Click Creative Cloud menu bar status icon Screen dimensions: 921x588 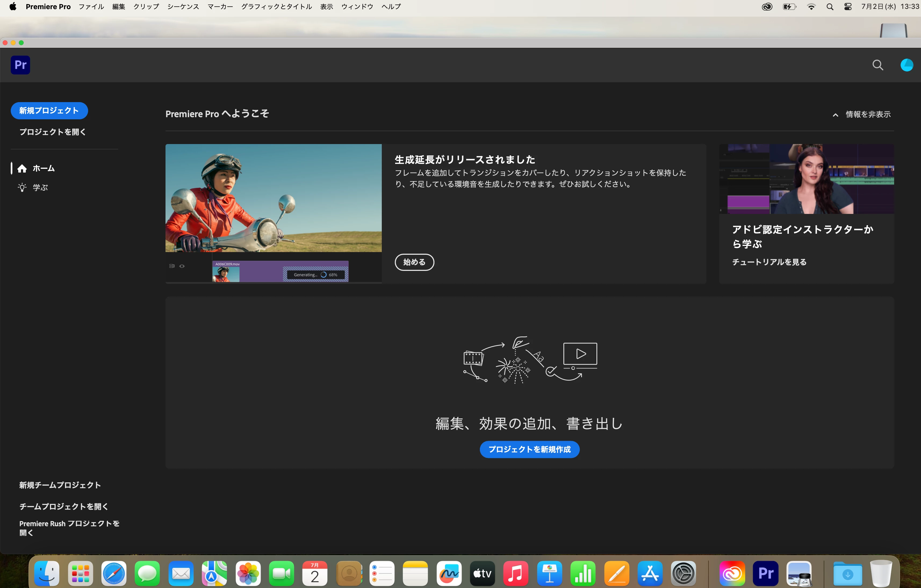pyautogui.click(x=767, y=6)
